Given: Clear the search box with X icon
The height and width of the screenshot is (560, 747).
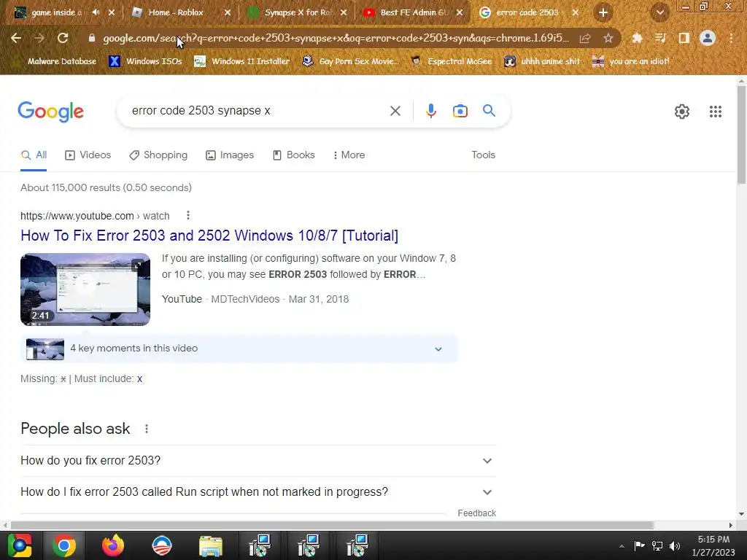Looking at the screenshot, I should 395,111.
